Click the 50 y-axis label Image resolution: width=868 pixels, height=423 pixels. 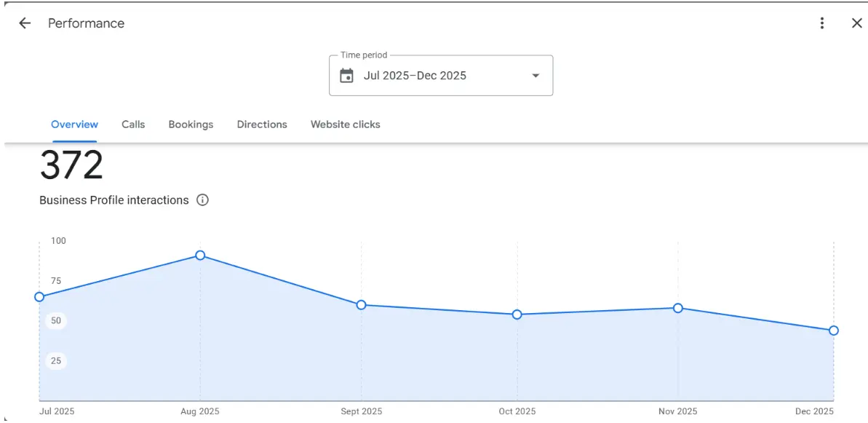tap(56, 320)
